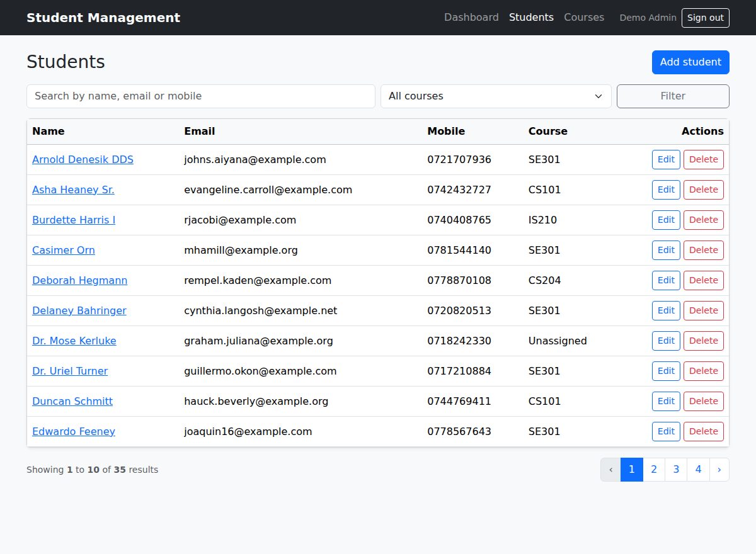Click the previous page arrow
The image size is (756, 554).
point(610,470)
